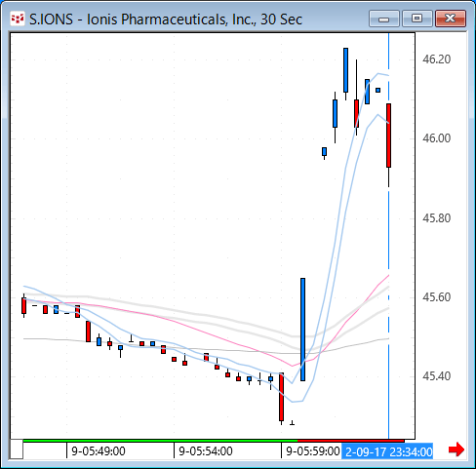Click the red scroll-right arrow
The width and height of the screenshot is (476, 469).
click(456, 449)
